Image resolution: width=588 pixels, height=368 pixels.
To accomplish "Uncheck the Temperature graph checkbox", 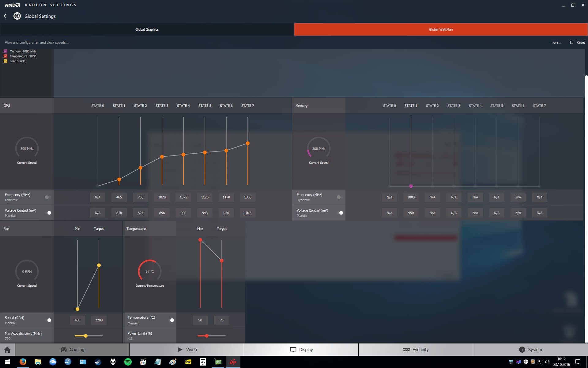I will tap(6, 56).
